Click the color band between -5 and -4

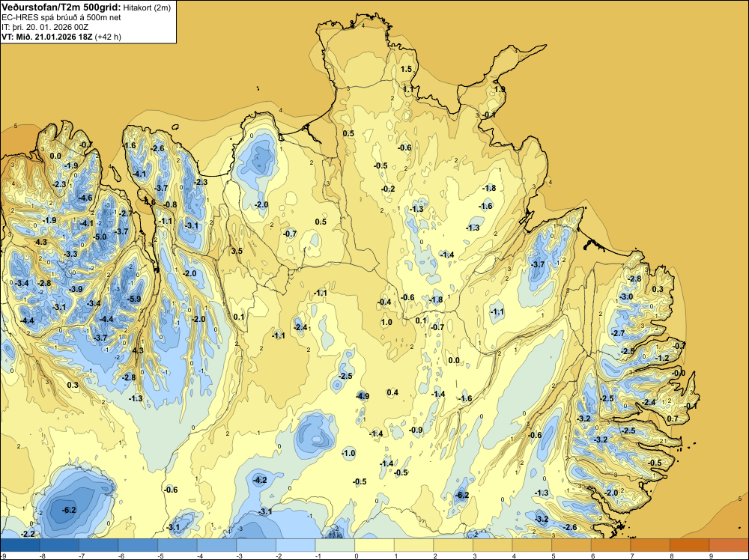pos(178,545)
